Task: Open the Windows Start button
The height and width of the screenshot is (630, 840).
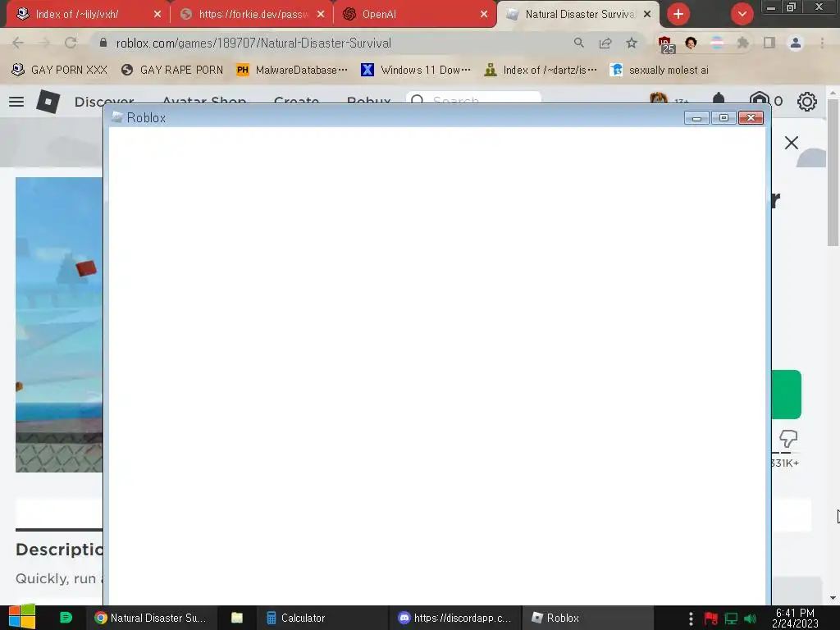Action: click(22, 618)
